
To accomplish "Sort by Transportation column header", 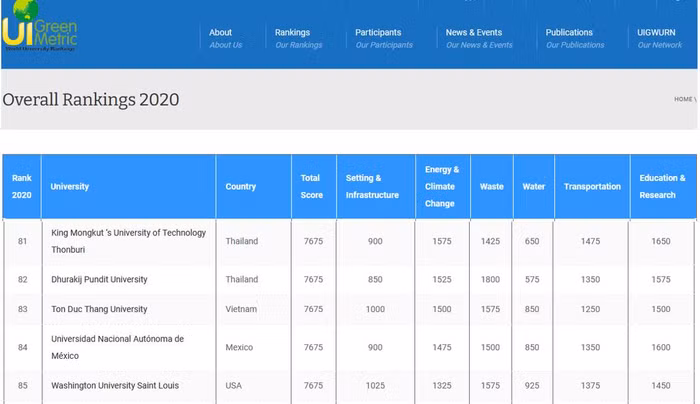I will [592, 186].
